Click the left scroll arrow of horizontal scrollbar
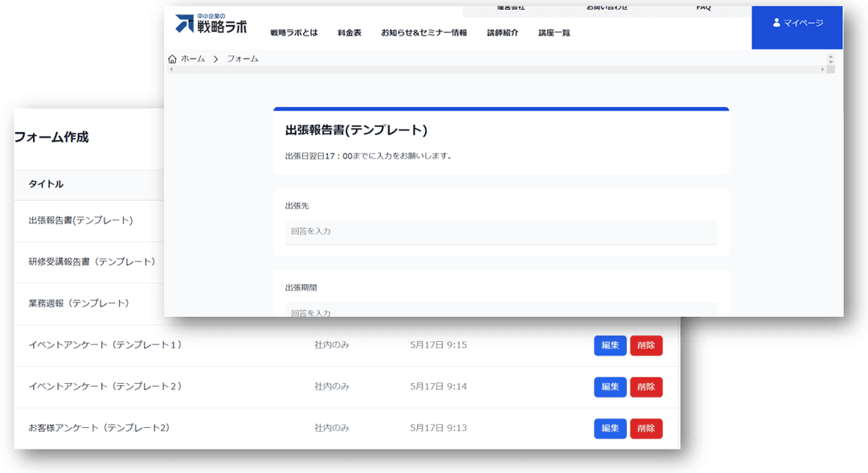 pyautogui.click(x=171, y=70)
